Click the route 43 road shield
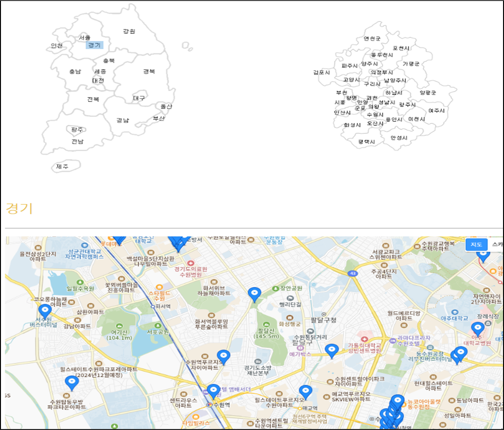The height and width of the screenshot is (430, 504). pos(353,273)
